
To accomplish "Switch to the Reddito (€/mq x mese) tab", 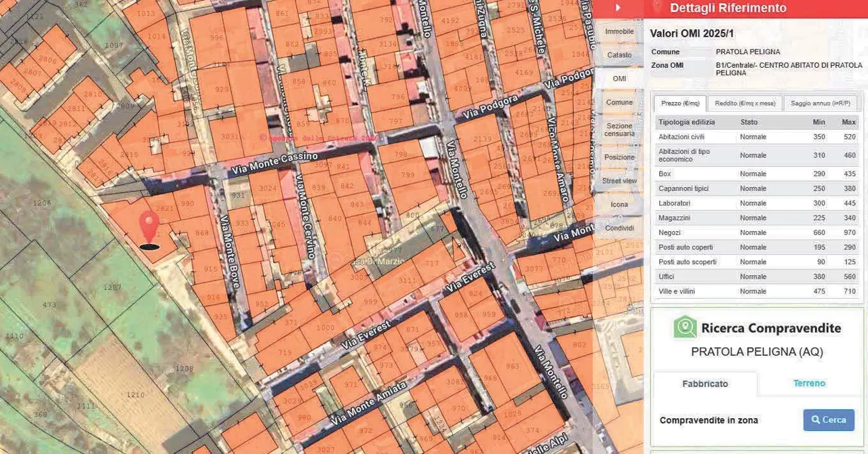I will click(745, 103).
